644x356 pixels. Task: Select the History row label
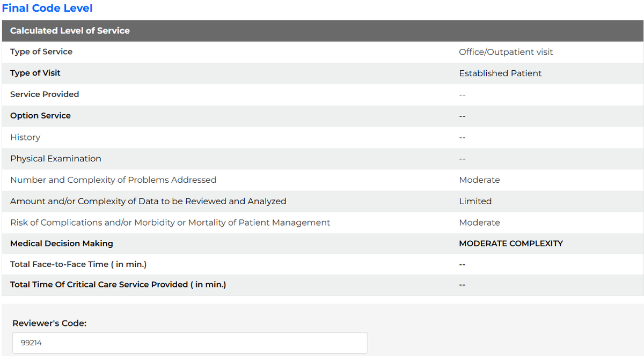pos(25,137)
